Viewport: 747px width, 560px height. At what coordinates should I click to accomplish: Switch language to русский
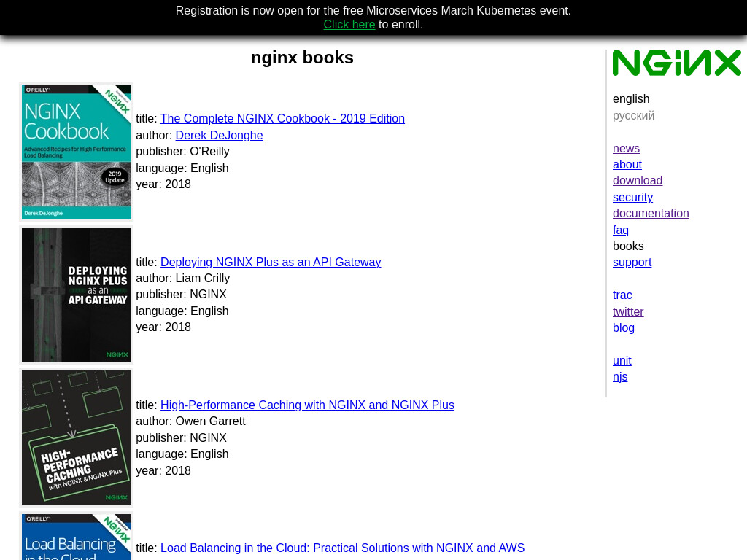(x=633, y=115)
